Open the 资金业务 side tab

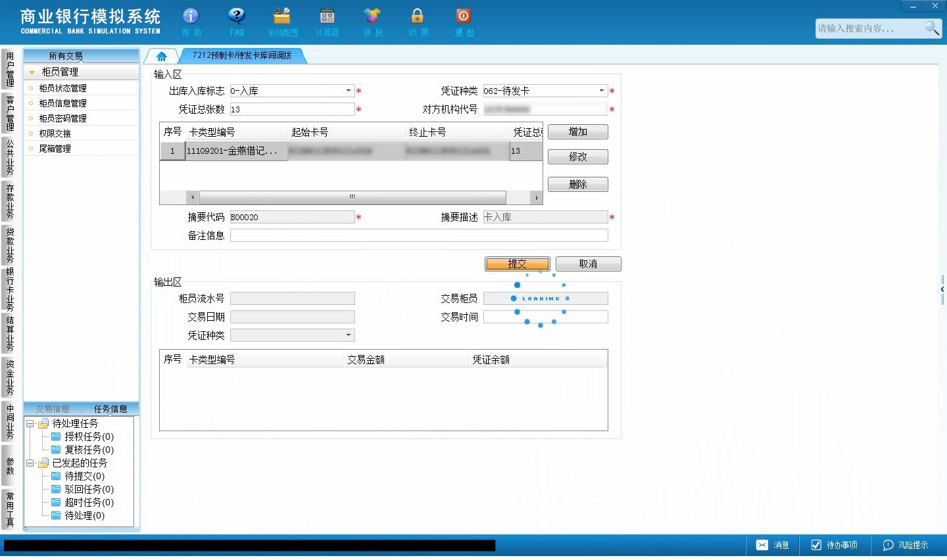[9, 377]
